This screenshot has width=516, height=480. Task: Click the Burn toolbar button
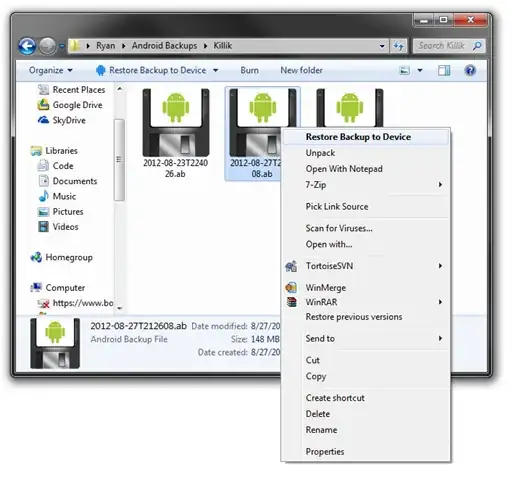click(x=249, y=70)
